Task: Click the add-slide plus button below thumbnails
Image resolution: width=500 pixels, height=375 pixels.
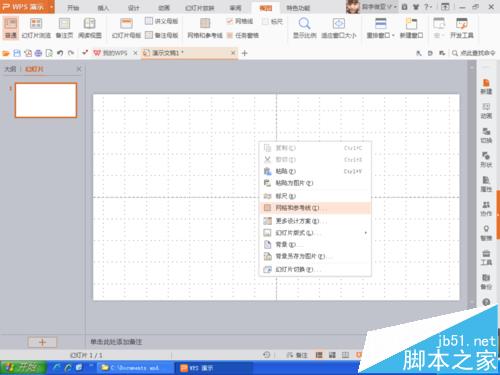Action: (x=42, y=342)
